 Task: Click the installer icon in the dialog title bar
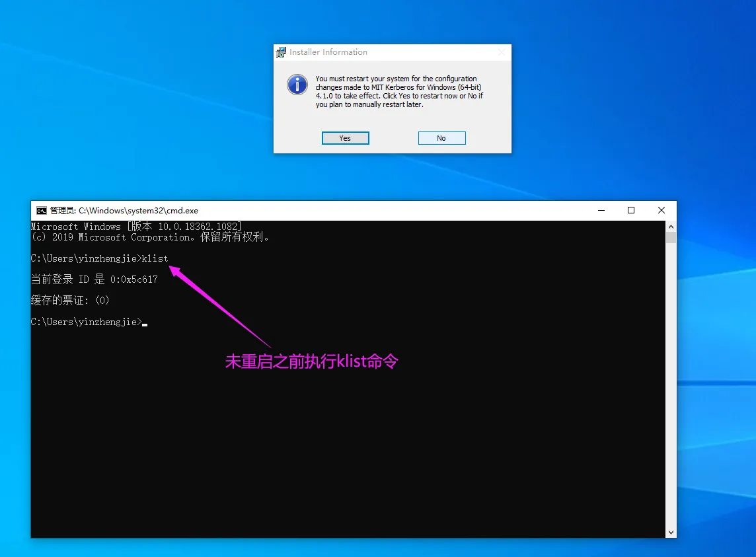tap(282, 52)
